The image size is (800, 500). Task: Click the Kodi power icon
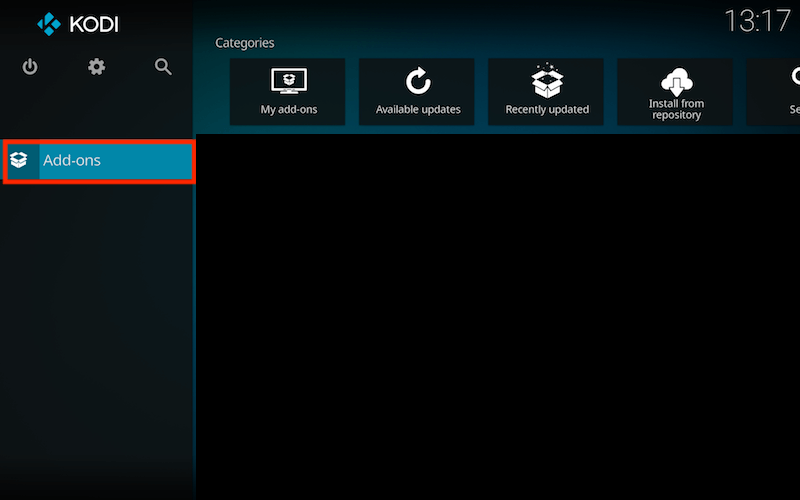(x=30, y=67)
